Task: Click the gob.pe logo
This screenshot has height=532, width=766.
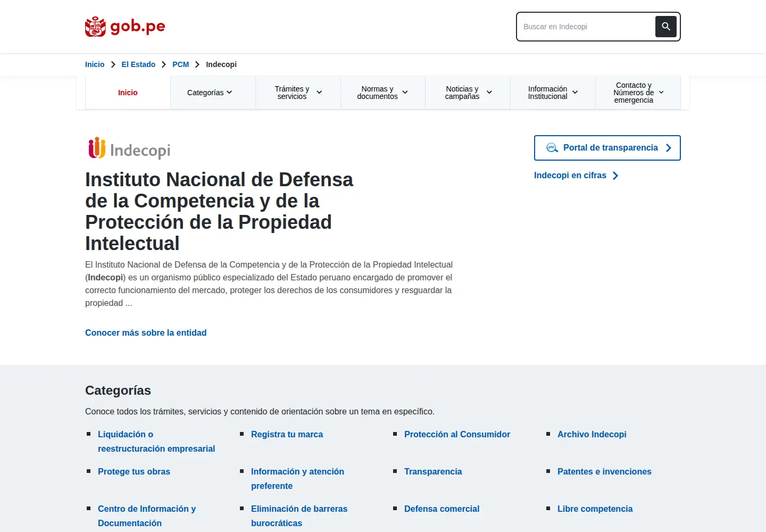Action: 125,26
